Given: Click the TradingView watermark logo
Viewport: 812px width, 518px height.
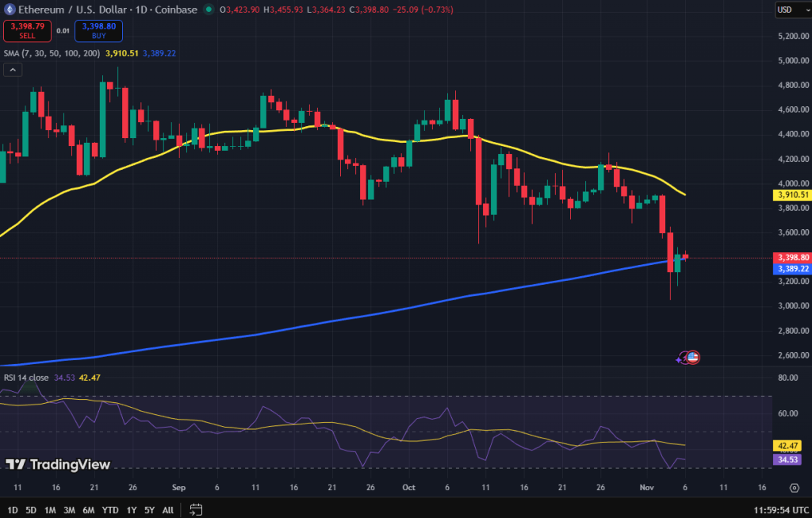Looking at the screenshot, I should coord(59,464).
